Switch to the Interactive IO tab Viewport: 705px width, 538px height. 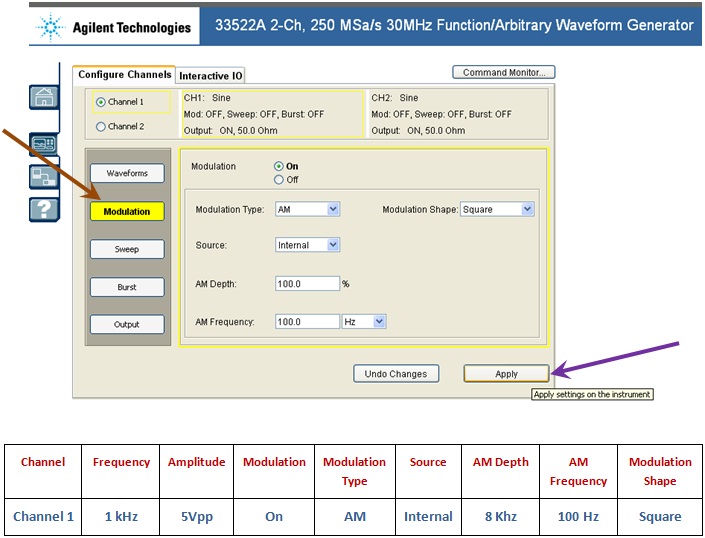[210, 76]
